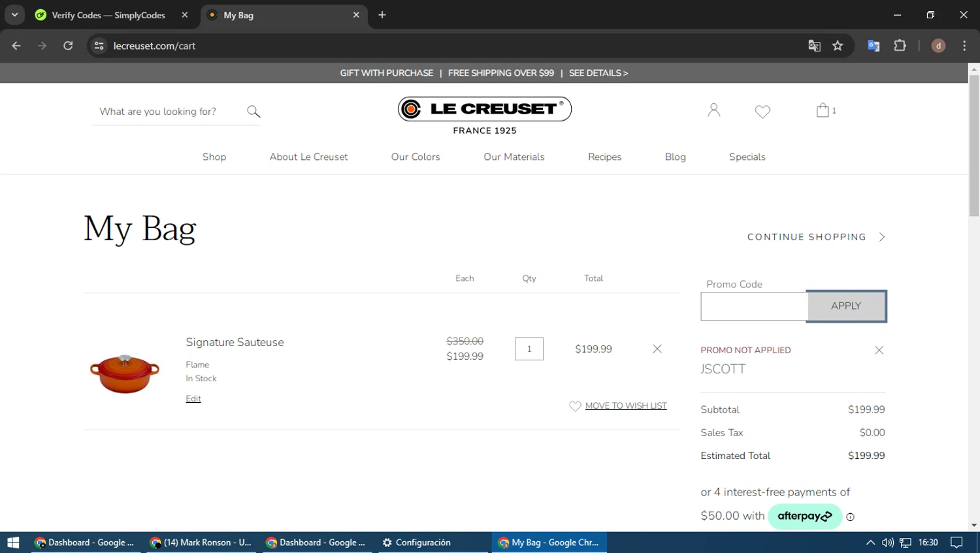Click the page vertical scrollbar
This screenshot has width=980, height=553.
[974, 145]
